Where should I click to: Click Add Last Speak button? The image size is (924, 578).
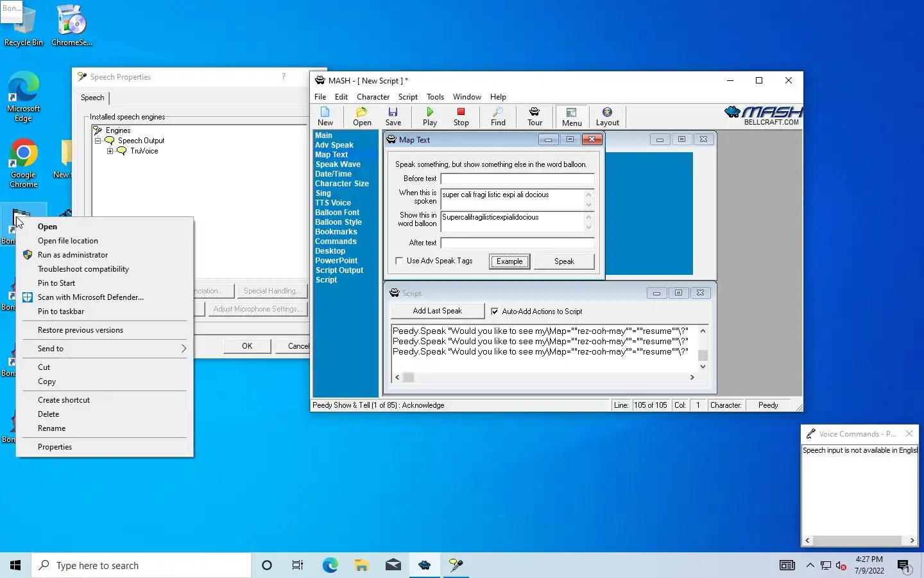pos(437,311)
